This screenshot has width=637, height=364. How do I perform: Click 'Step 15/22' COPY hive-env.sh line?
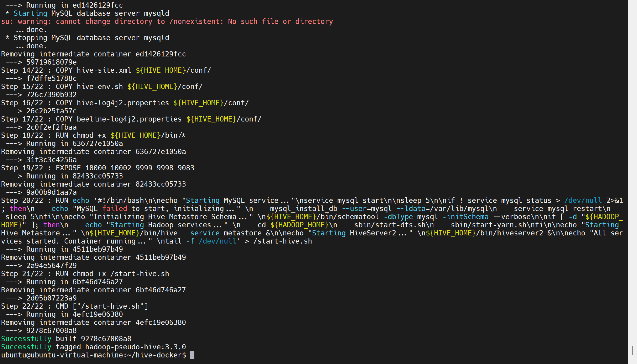click(102, 87)
